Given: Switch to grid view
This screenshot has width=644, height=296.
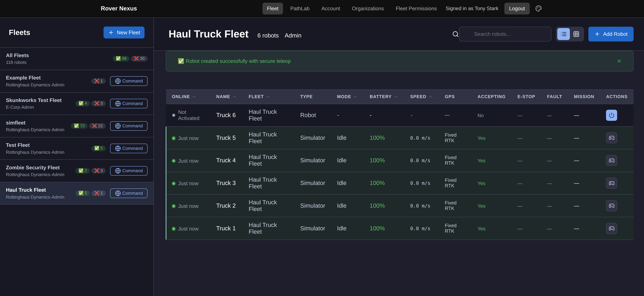Looking at the screenshot, I should coord(576,34).
